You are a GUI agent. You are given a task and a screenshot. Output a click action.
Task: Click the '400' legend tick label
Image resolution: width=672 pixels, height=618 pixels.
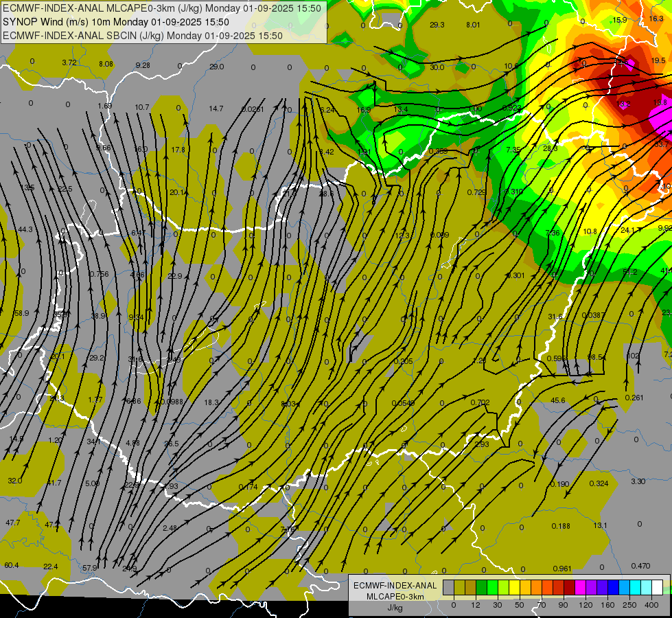tap(651, 605)
